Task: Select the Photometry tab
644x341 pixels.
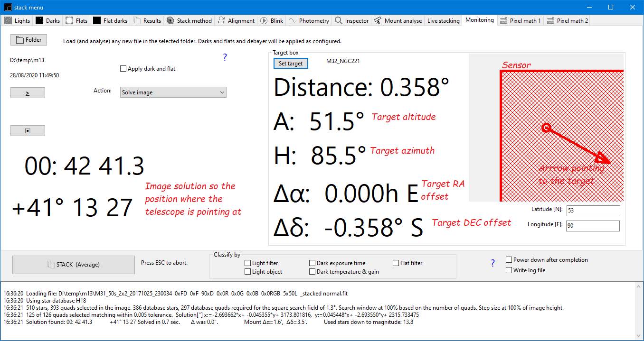Action: (309, 21)
